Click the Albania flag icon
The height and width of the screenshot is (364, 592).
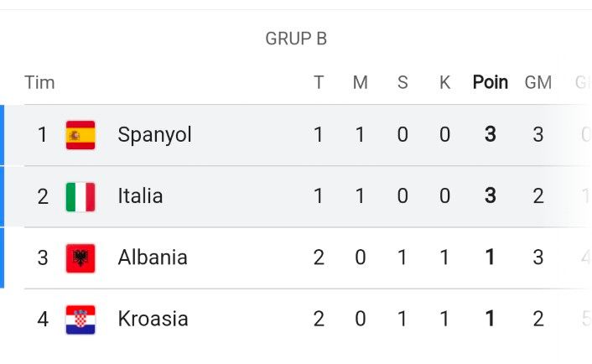80,258
